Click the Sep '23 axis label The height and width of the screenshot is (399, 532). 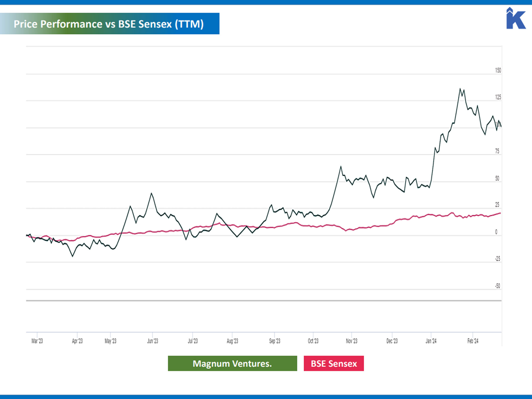(275, 341)
